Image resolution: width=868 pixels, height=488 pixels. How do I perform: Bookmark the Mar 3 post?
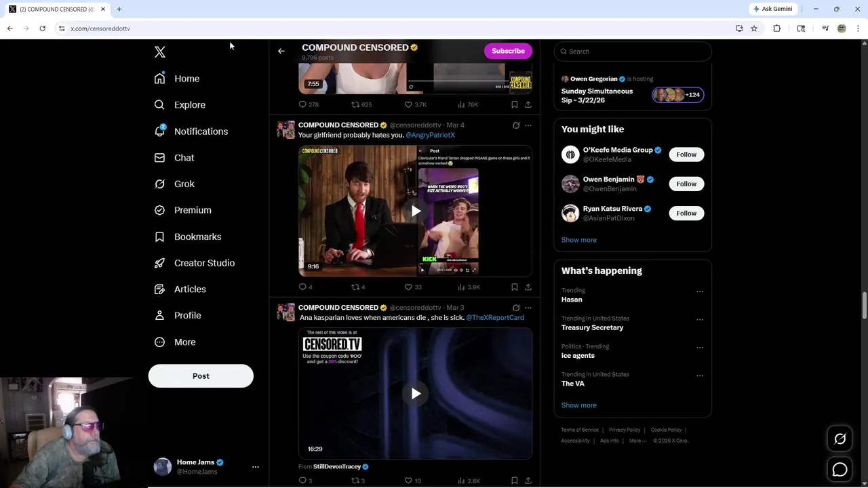pos(515,481)
